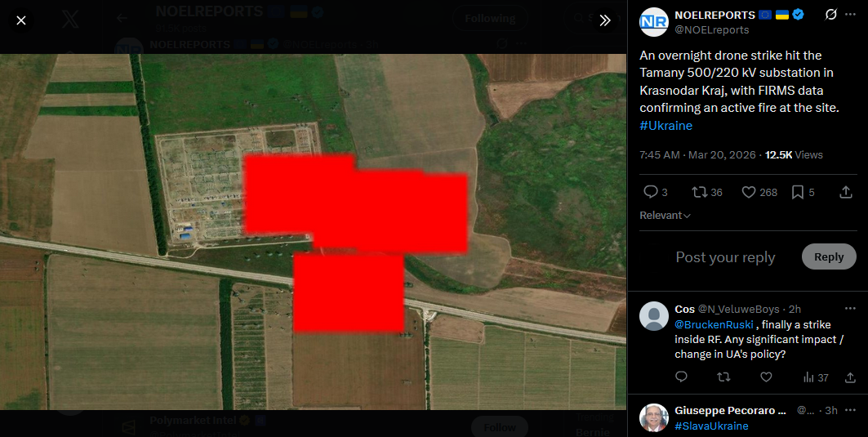Open the #SlavaUkraine hashtag link
Image resolution: width=868 pixels, height=437 pixels.
coord(711,426)
